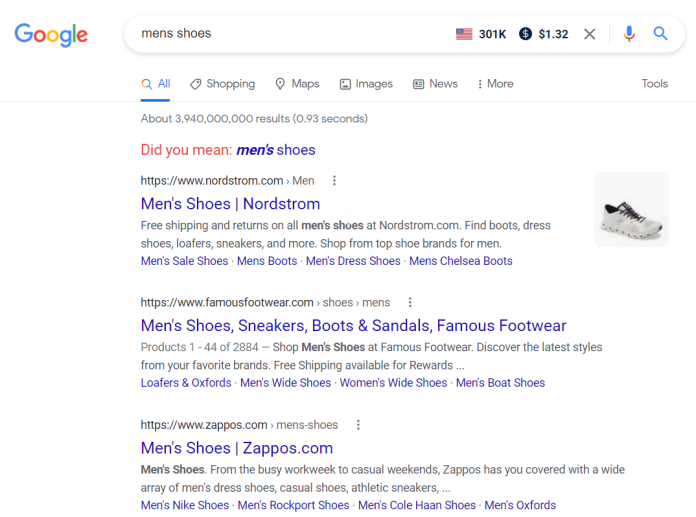Open the Women's Wide Shoes sitelink

tap(393, 383)
